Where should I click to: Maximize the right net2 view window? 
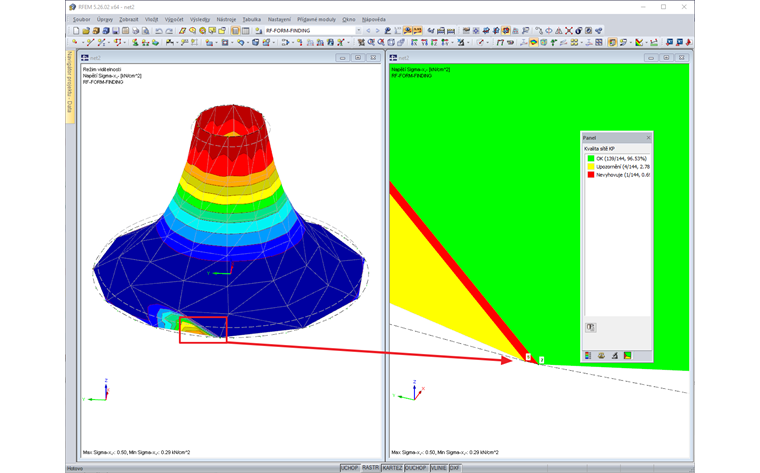tap(666, 58)
